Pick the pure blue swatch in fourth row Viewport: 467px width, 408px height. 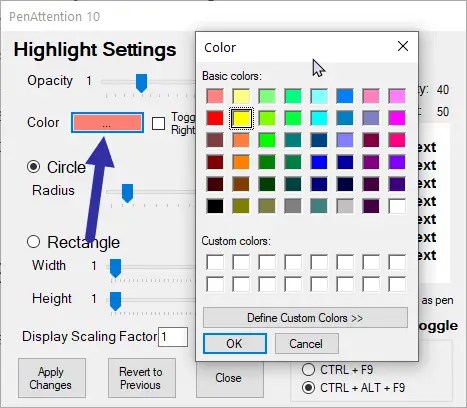point(319,162)
